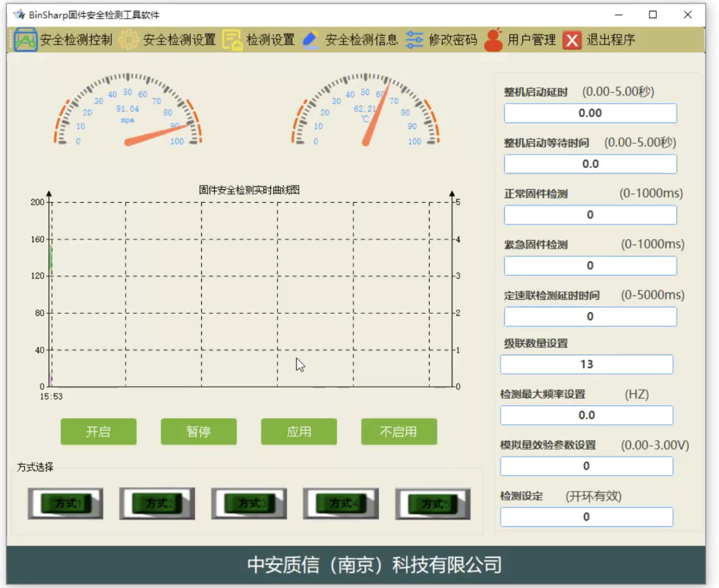
Task: Click the 修改密码 sliders icon
Action: pos(415,39)
